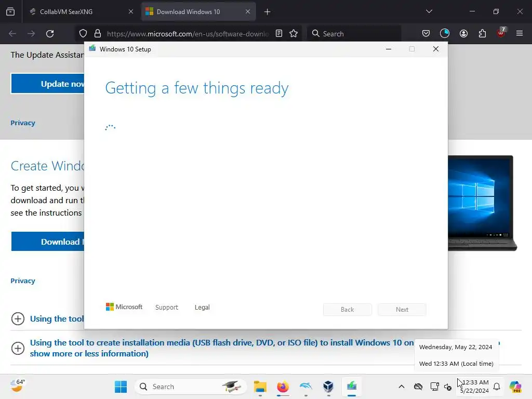Open uBlock Origin extension popup

click(501, 33)
